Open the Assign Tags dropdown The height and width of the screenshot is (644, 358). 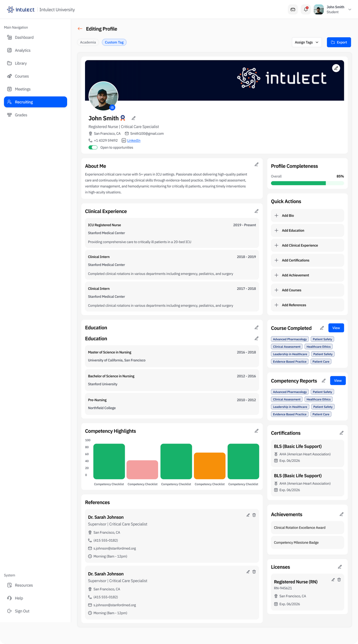click(307, 42)
